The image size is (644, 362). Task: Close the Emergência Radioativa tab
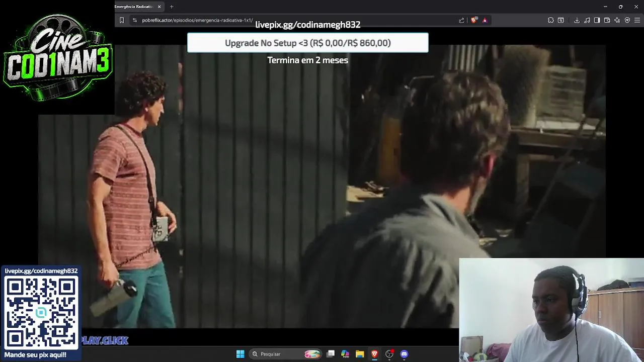[x=159, y=7]
